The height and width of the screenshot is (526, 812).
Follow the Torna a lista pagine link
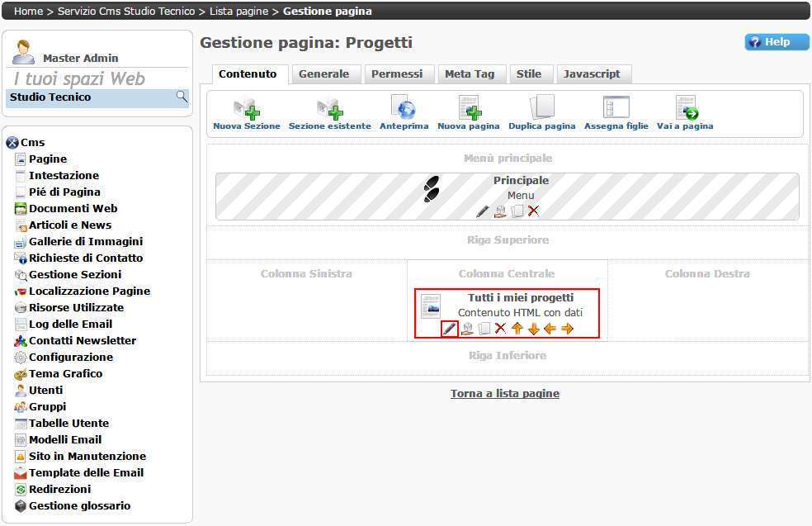505,394
